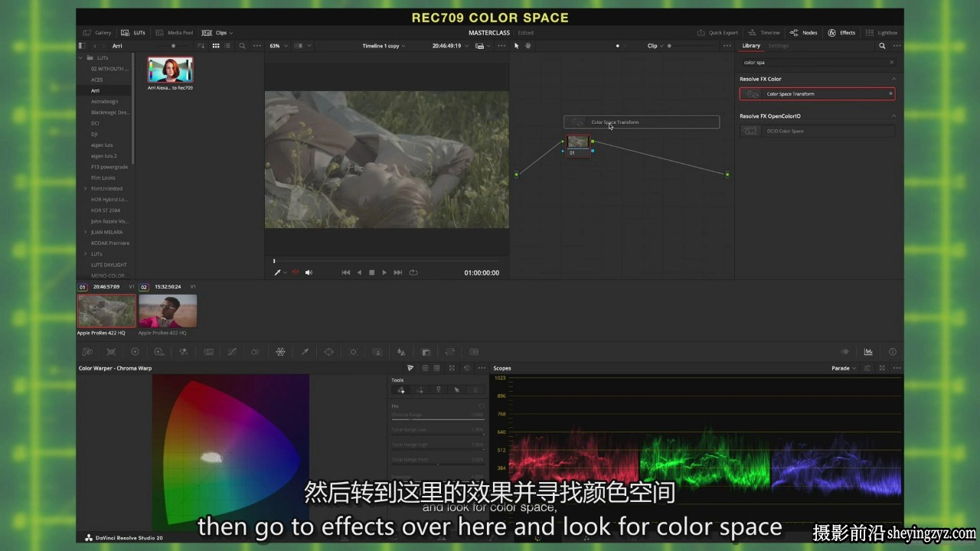Select the pointer tool in node editor

[516, 46]
